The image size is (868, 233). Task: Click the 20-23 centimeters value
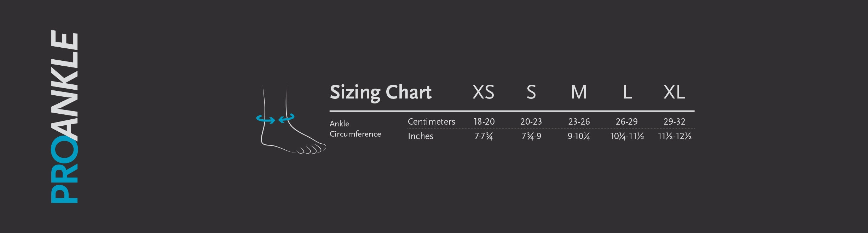click(531, 122)
